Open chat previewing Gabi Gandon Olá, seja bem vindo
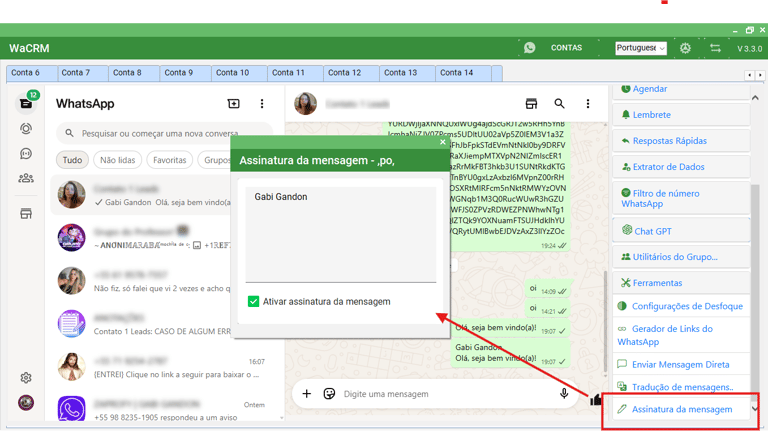The width and height of the screenshot is (768, 431). (167, 195)
